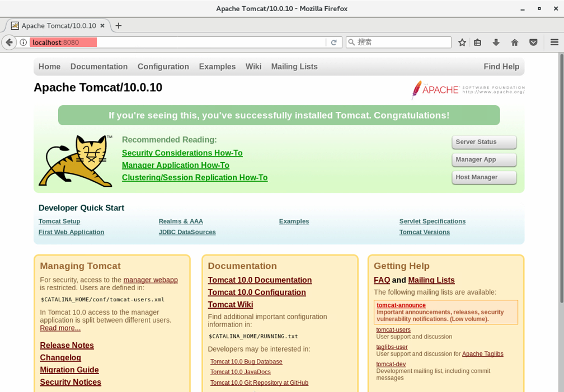Open Tomcat 10.0 JavaDocs link
This screenshot has width=564, height=392.
click(241, 372)
